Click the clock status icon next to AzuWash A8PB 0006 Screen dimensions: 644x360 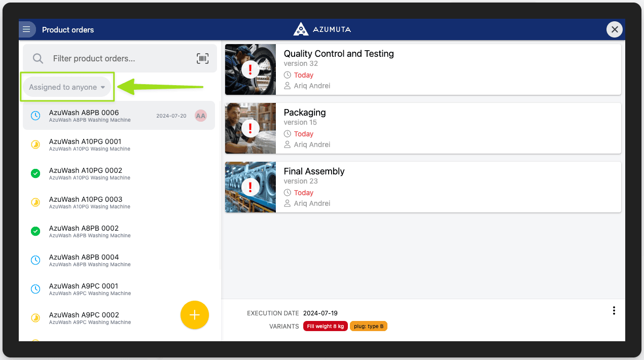pos(35,115)
